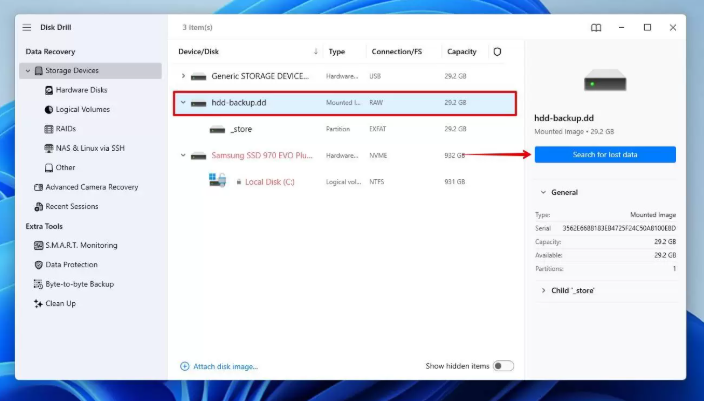Collapse the Storage Devices tree chevron
The height and width of the screenshot is (401, 704).
pyautogui.click(x=28, y=71)
